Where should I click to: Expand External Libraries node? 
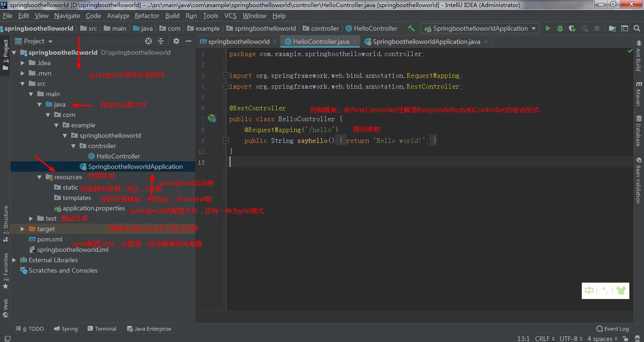(x=14, y=260)
